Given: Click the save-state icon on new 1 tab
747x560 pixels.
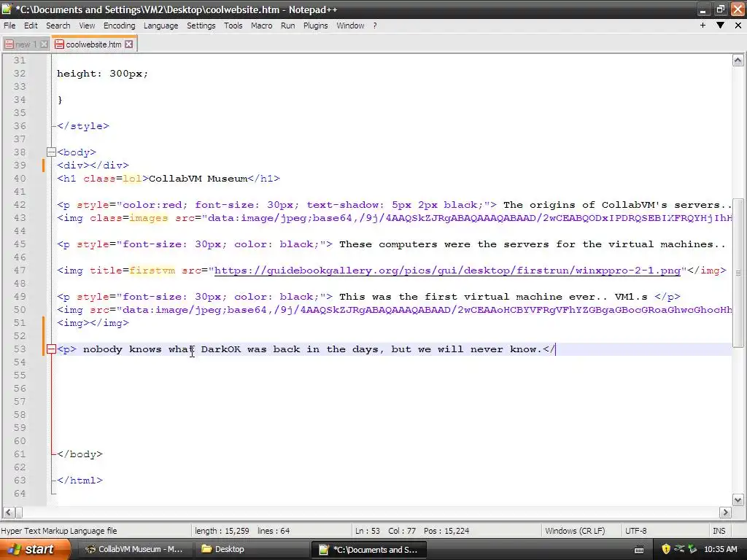Looking at the screenshot, I should (9, 44).
